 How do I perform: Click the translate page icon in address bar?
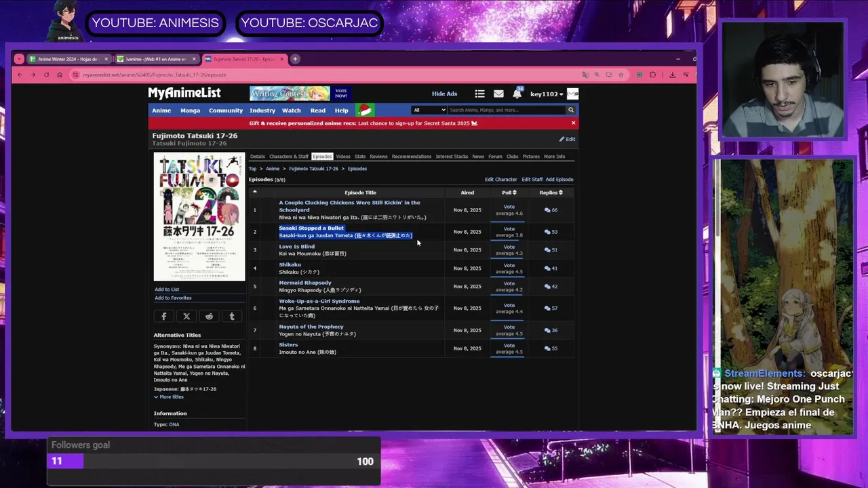click(x=585, y=75)
